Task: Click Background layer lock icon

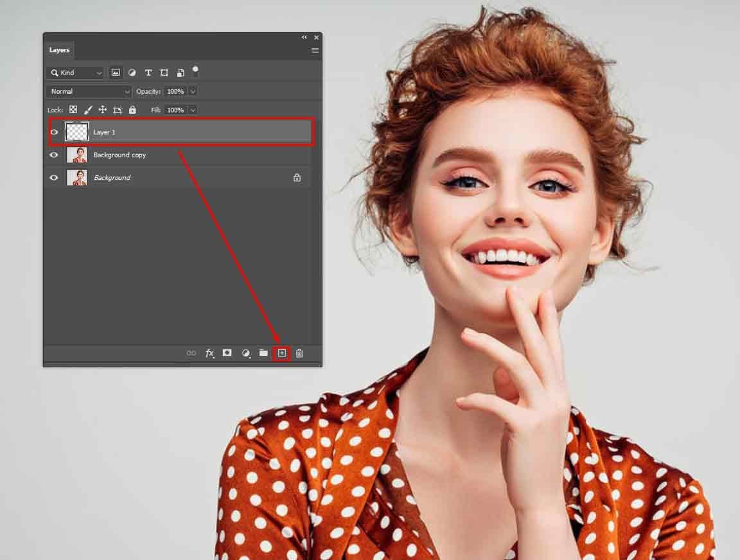Action: [x=297, y=177]
